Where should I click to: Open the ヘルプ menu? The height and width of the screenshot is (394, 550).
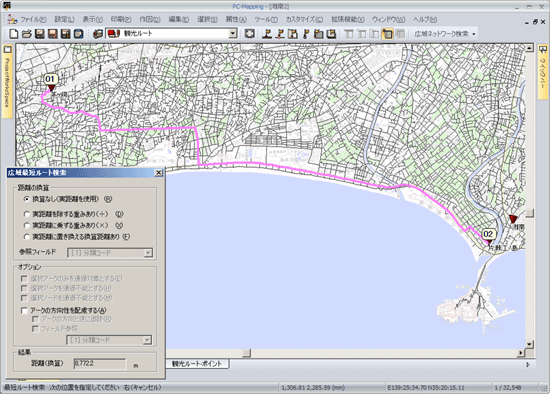[x=425, y=19]
